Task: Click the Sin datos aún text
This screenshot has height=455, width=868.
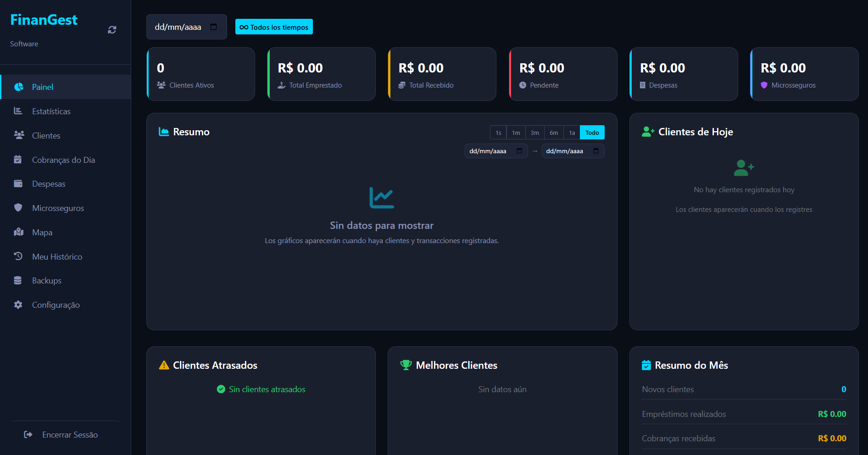Action: point(502,389)
